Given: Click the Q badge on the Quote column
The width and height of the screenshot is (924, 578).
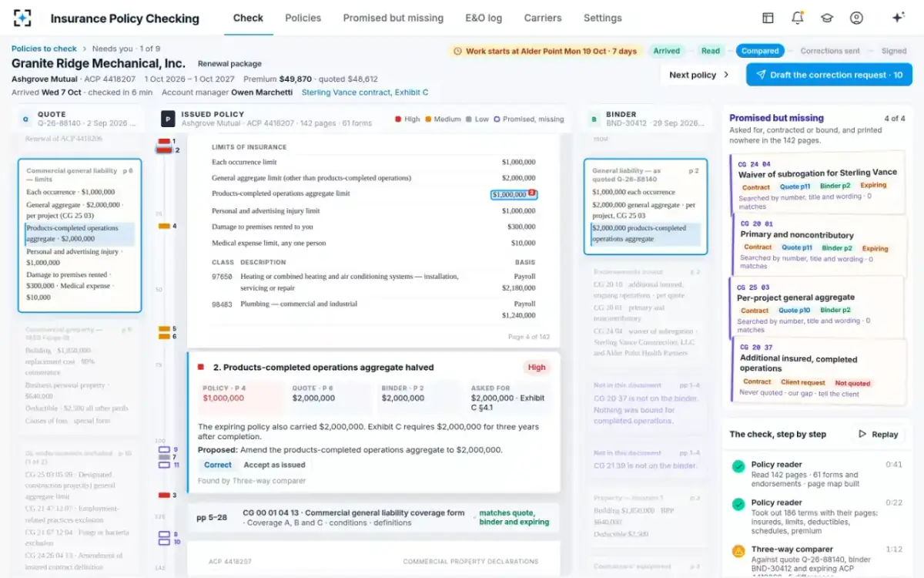Looking at the screenshot, I should pyautogui.click(x=25, y=119).
